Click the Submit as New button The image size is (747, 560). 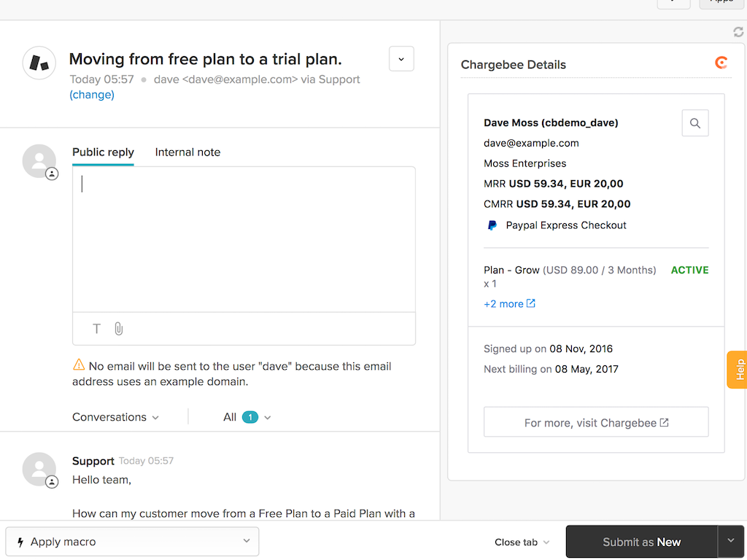pyautogui.click(x=641, y=542)
